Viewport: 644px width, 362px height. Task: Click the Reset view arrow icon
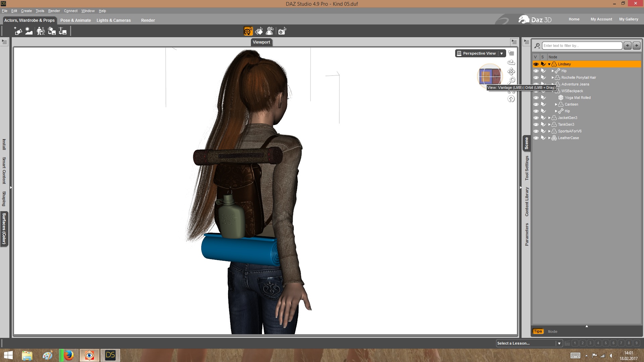(x=511, y=99)
